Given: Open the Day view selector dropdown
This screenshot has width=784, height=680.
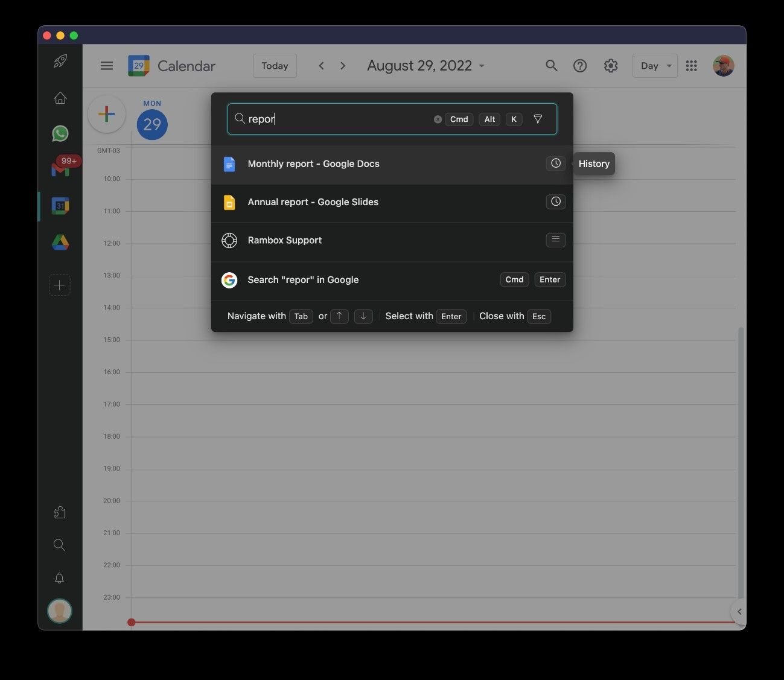Looking at the screenshot, I should coord(655,66).
